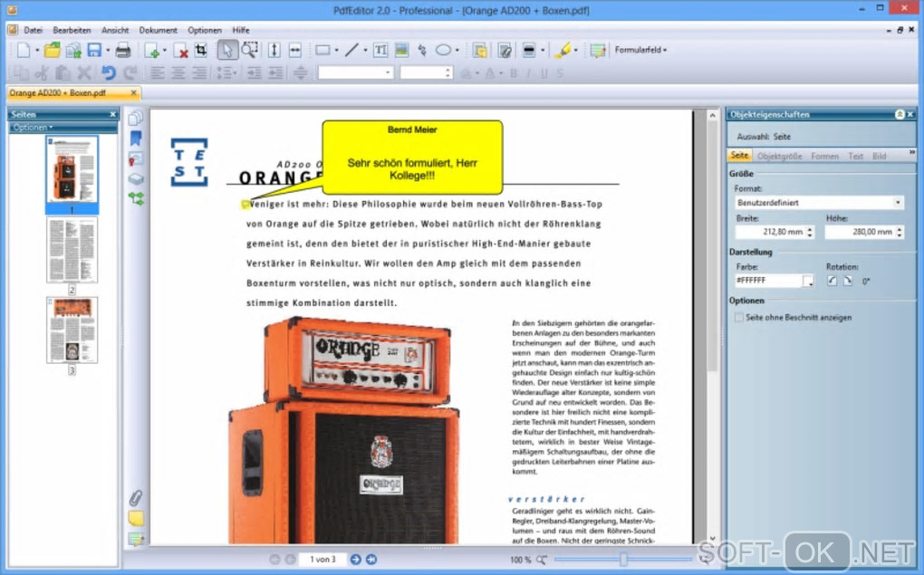Viewport: 924px width, 575px height.
Task: Open the font name combo box
Action: pyautogui.click(x=355, y=72)
